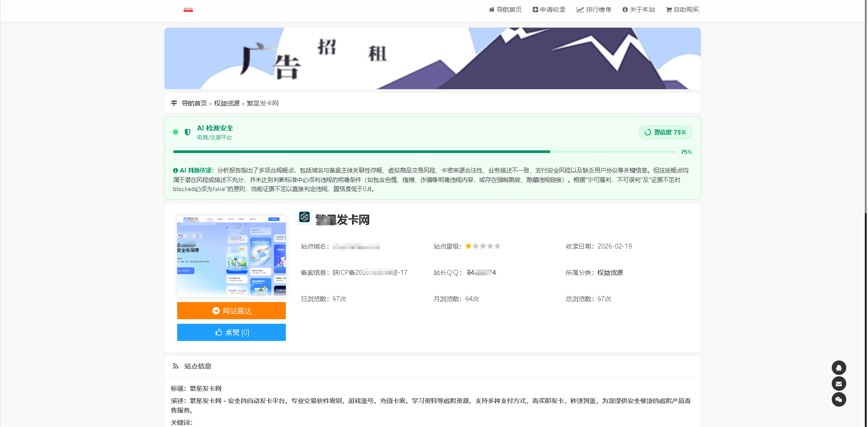Click the shield icon in the AI safety panel
This screenshot has height=427, width=868.
187,132
